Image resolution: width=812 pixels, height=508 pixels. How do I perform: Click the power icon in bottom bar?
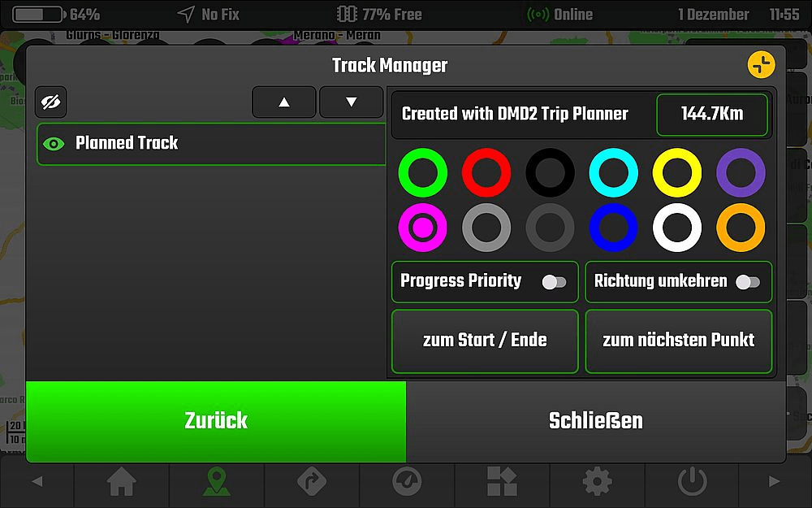(693, 481)
